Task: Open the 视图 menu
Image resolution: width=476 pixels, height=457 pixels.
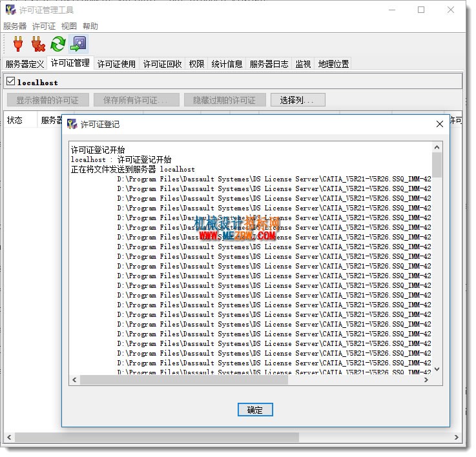Action: point(69,26)
